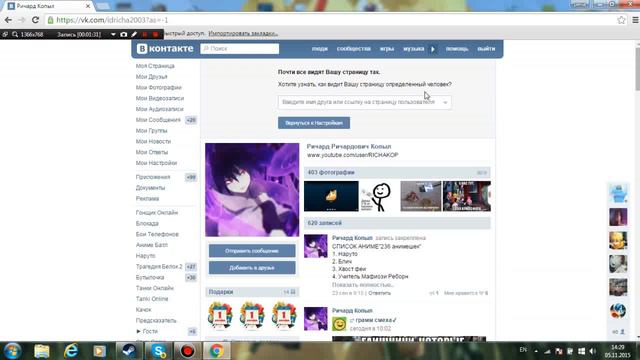Open Мои Друзья in sidebar
Image resolution: width=640 pixels, height=360 pixels.
[x=151, y=77]
